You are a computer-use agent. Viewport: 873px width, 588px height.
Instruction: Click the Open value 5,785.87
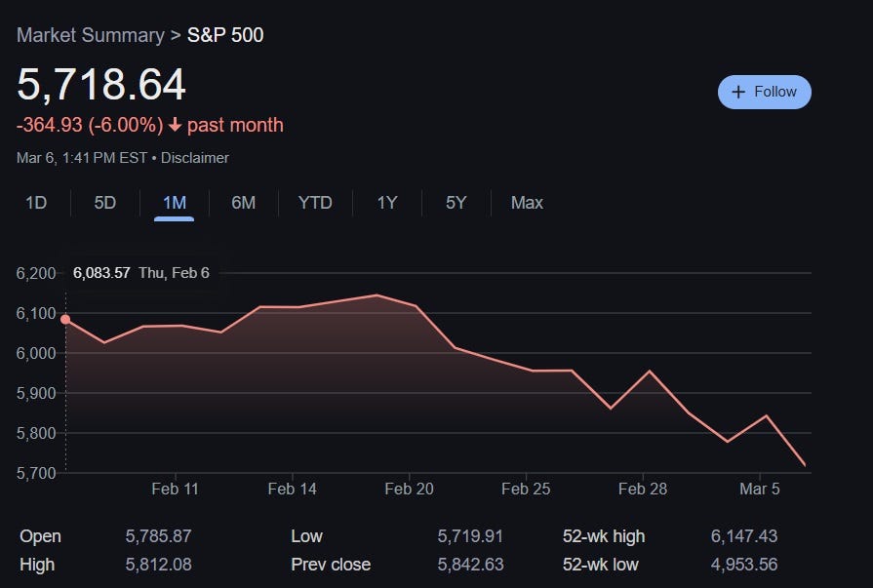(158, 536)
